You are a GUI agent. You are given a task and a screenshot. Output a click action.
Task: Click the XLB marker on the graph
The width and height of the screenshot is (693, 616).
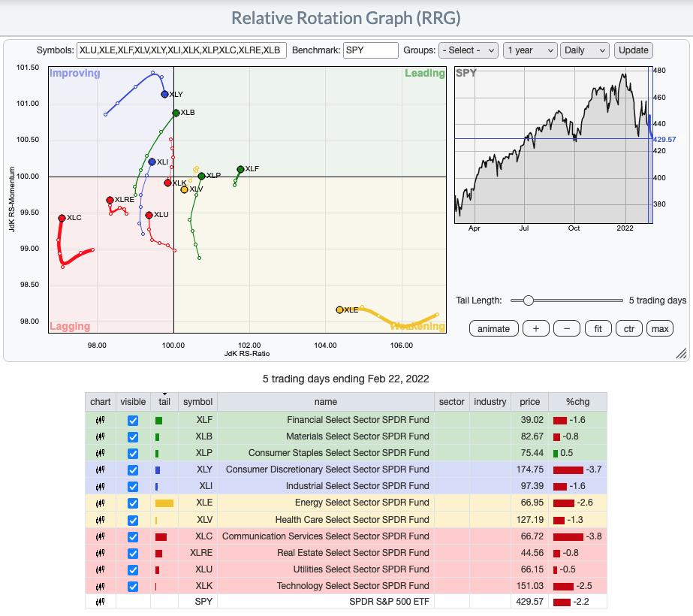coord(176,113)
